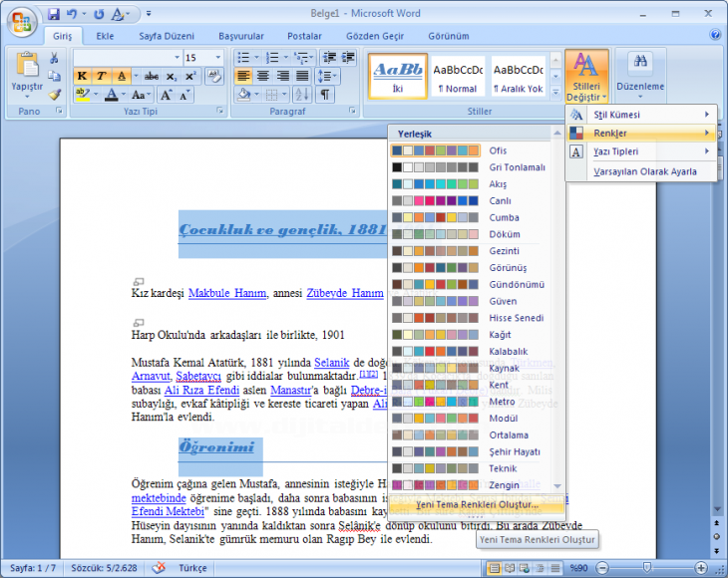Open the font size dropdown
Viewport: 728px width, 578px height.
point(218,58)
